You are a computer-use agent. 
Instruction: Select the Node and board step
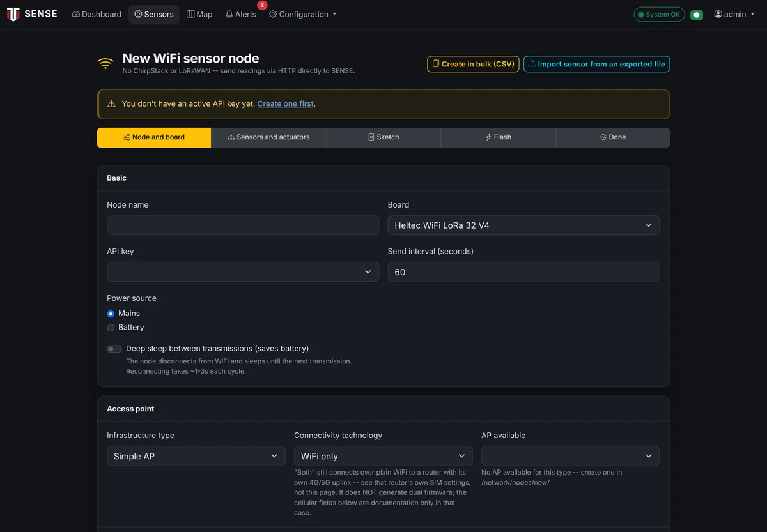click(x=154, y=137)
